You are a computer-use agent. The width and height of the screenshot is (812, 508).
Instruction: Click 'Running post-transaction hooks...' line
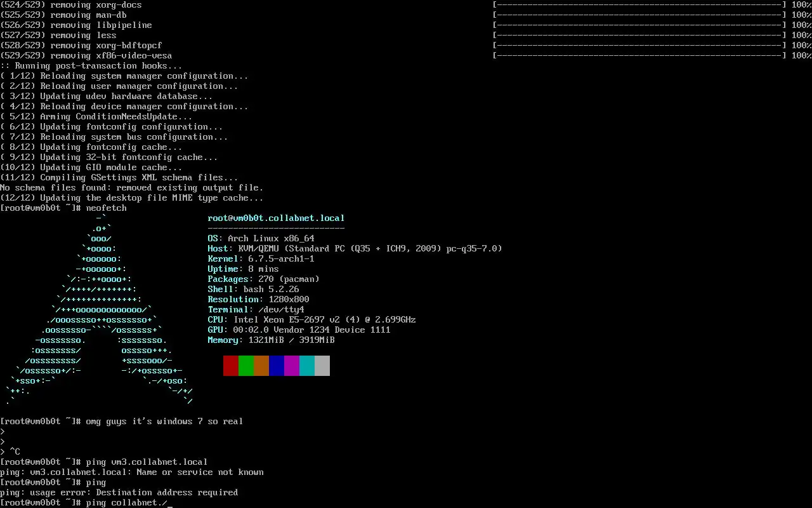click(91, 66)
